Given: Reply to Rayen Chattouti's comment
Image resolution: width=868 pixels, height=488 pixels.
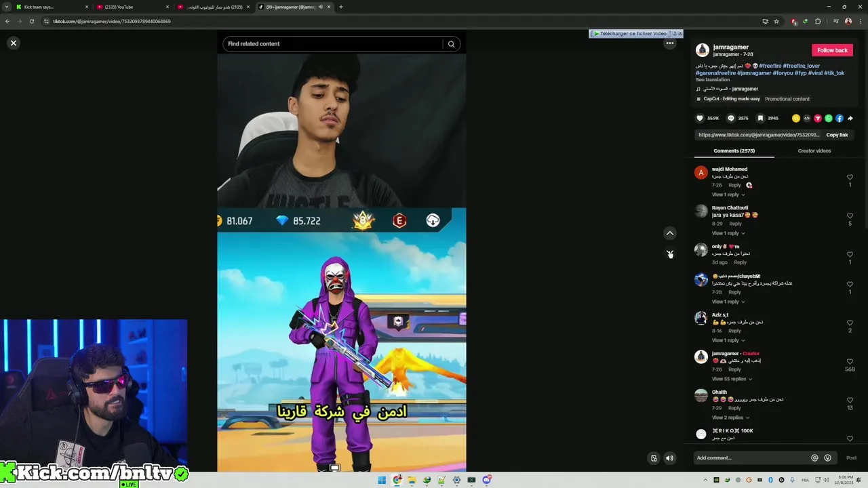Looking at the screenshot, I should 735,224.
